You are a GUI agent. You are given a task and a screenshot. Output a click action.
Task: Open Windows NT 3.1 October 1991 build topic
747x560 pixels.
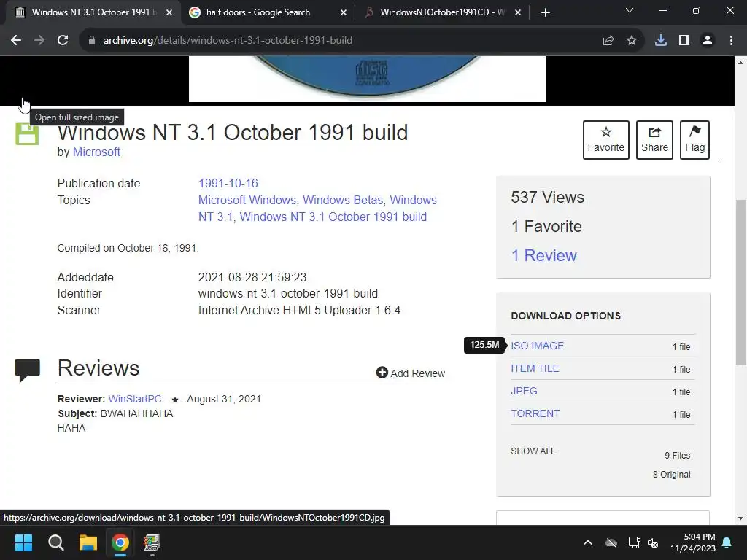333,217
